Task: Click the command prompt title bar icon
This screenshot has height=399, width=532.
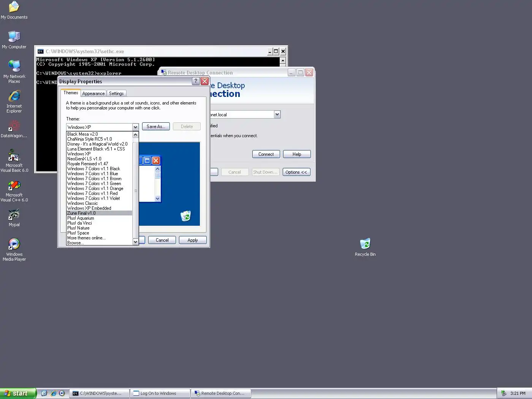Action: tap(40, 51)
